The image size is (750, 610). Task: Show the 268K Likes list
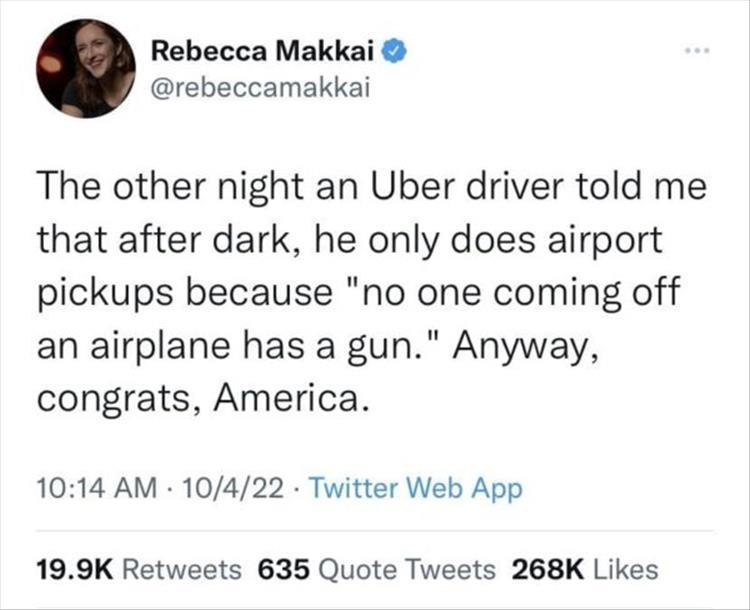585,569
